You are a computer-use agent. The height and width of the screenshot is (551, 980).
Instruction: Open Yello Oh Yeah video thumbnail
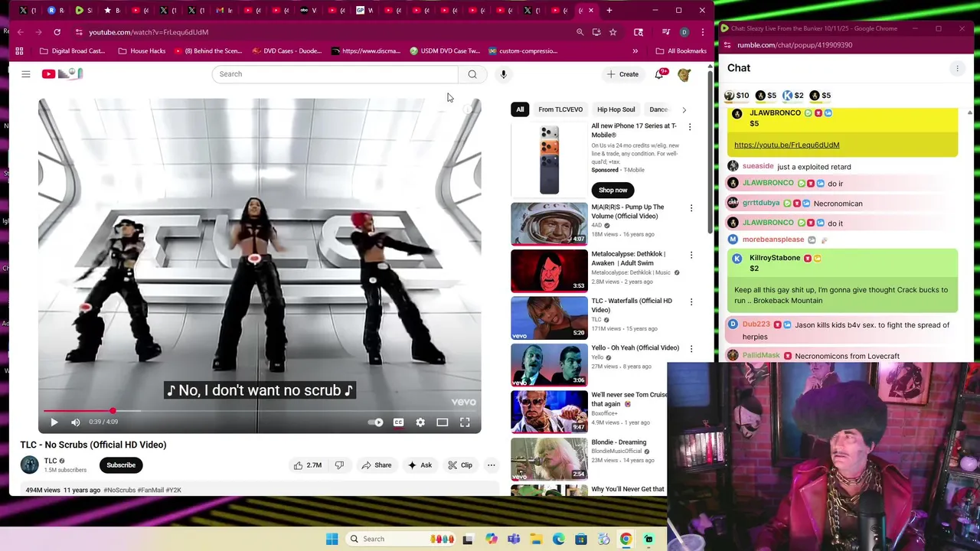(x=549, y=365)
